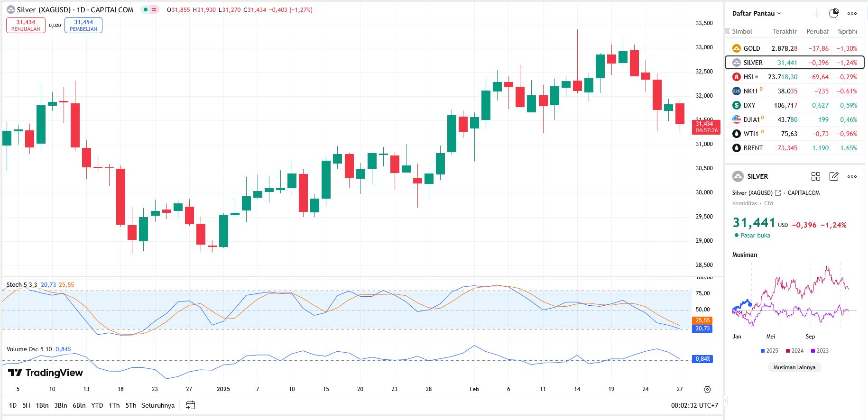Open the Go to date calendar icon
Image resolution: width=868 pixels, height=420 pixels.
coord(191,405)
